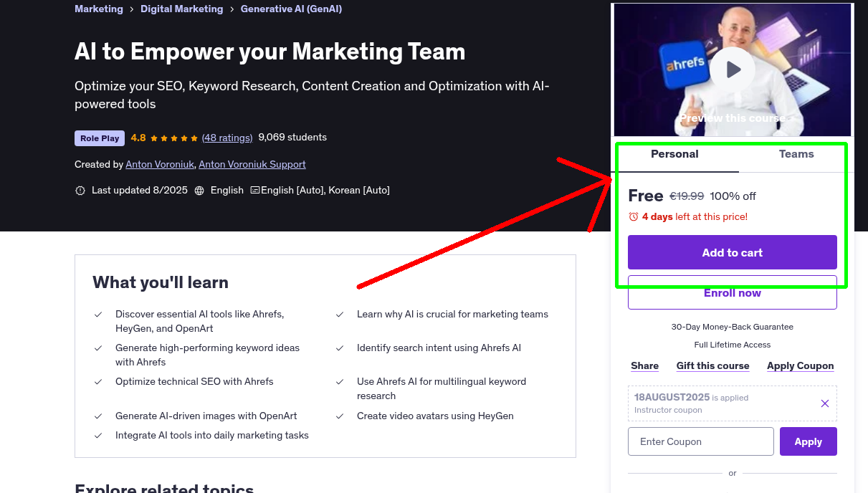Click 'Full Lifetime Access' text
This screenshot has width=868, height=493.
[x=733, y=345]
